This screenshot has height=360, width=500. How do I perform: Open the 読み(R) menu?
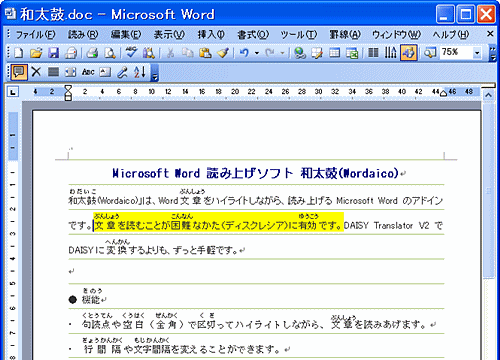point(83,34)
